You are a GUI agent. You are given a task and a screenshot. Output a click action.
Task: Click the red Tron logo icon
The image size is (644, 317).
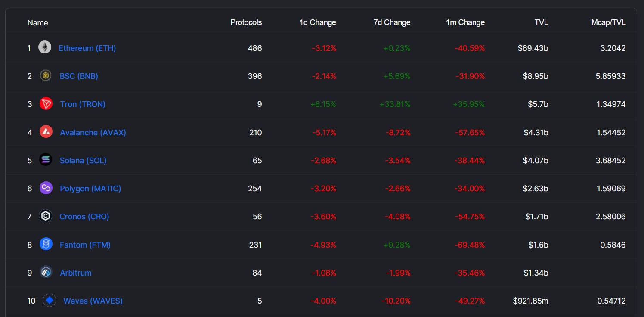click(46, 104)
